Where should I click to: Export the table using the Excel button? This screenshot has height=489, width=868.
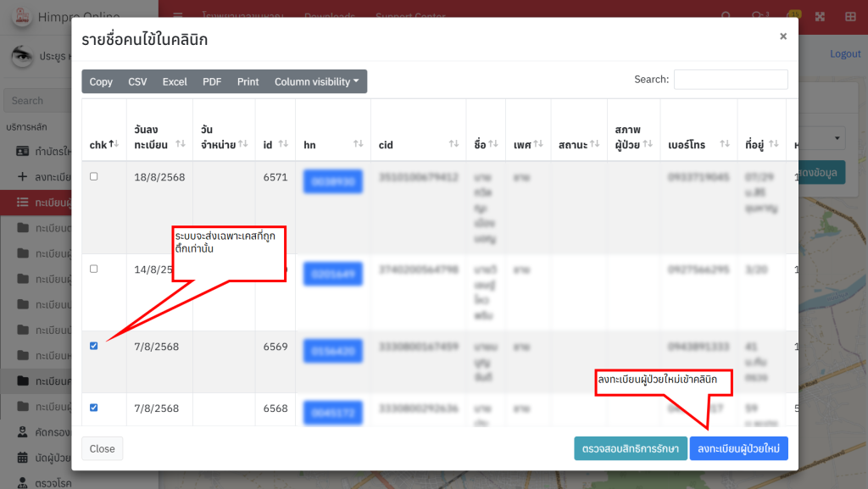tap(175, 81)
